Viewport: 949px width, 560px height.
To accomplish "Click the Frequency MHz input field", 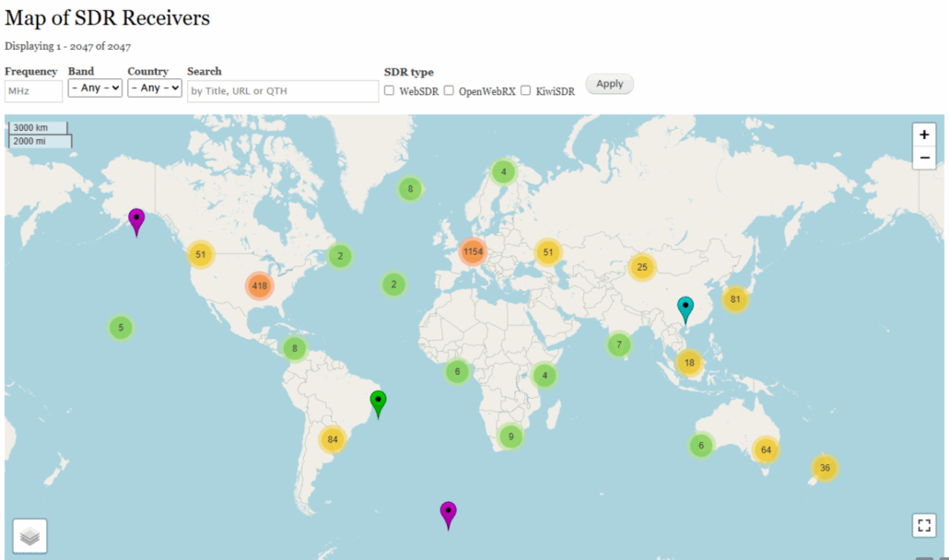I will [x=34, y=91].
